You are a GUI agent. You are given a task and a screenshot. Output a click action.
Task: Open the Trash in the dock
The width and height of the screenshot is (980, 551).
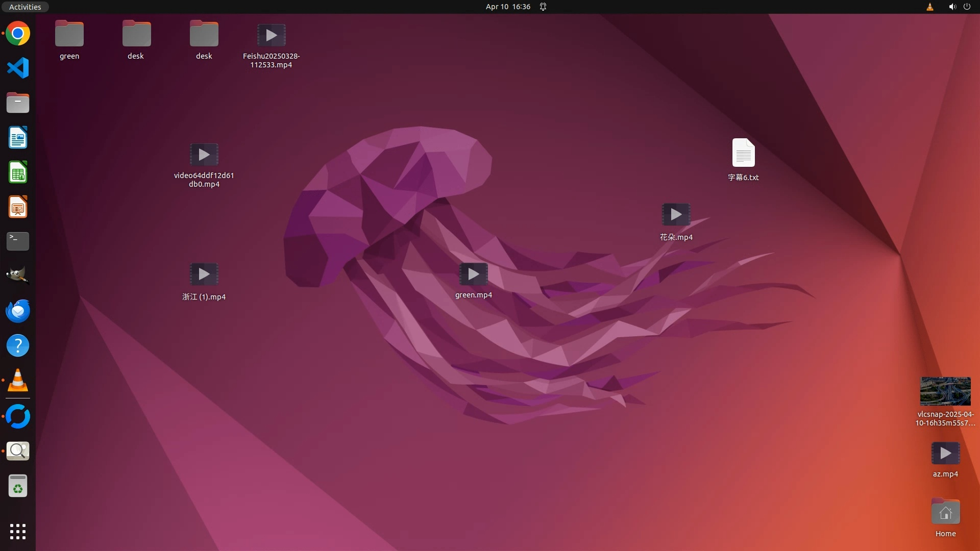[x=18, y=486]
